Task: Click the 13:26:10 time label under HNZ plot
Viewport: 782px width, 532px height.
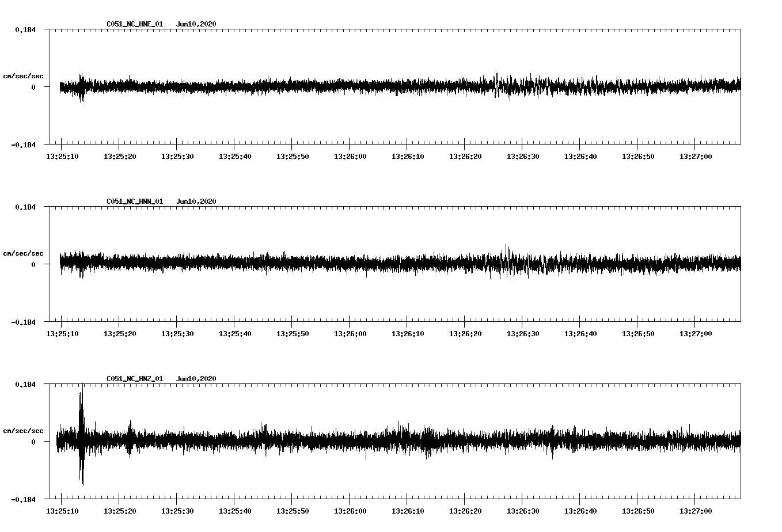Action: 407,511
